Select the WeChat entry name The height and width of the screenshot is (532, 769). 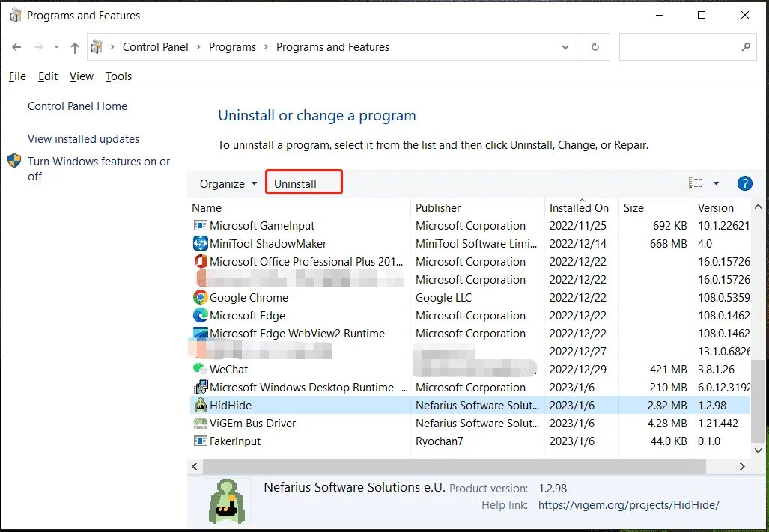(x=228, y=370)
